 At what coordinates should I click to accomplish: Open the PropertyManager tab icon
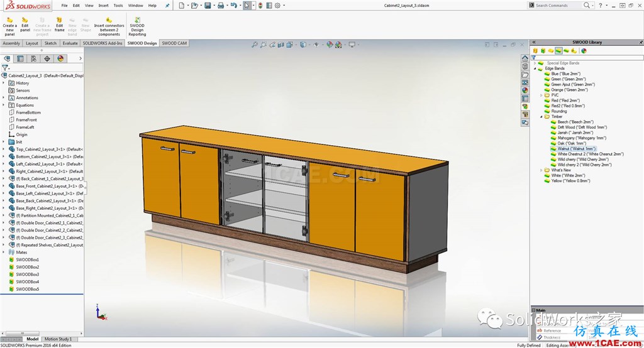(x=20, y=58)
